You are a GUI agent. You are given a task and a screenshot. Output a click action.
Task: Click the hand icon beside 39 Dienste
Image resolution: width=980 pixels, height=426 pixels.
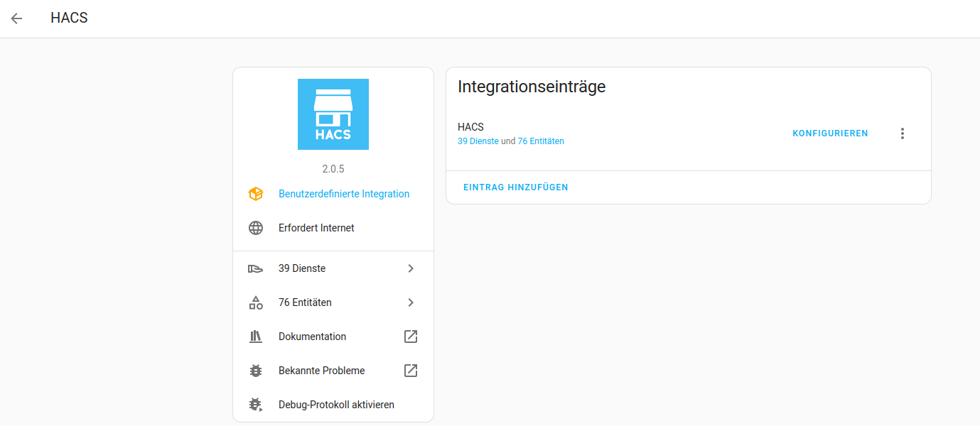(256, 268)
